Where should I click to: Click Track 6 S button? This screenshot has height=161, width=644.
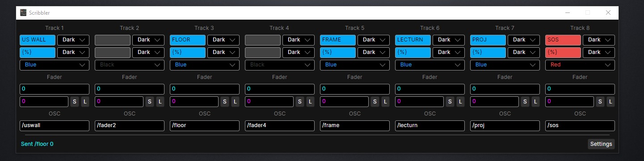(x=450, y=102)
